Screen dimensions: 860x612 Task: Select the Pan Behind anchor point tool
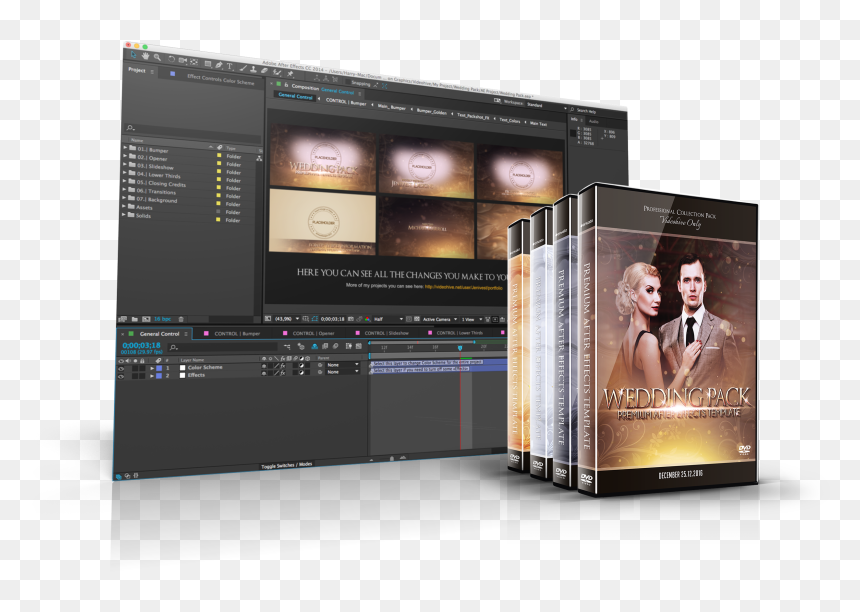194,61
